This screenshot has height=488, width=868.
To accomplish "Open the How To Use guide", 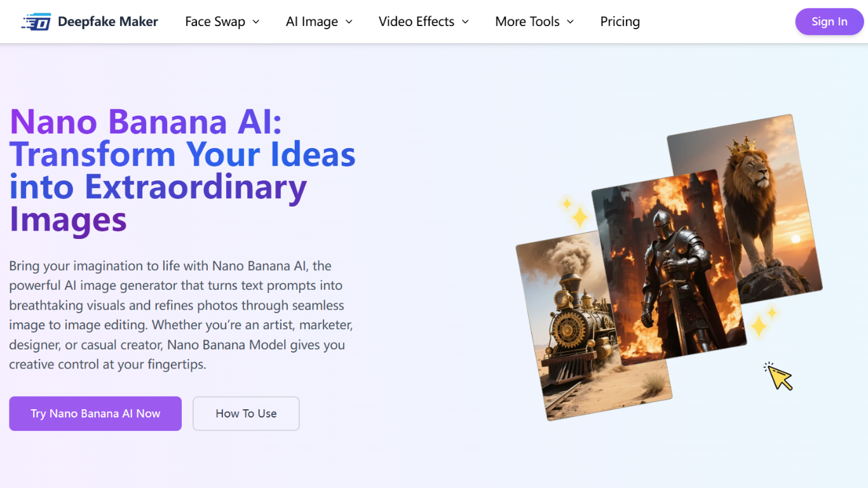I will click(x=246, y=414).
